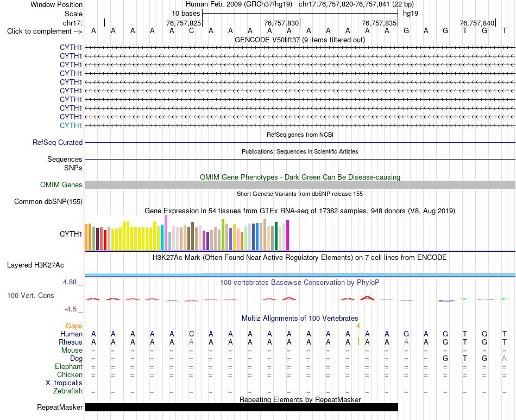Screen dimensions: 516x420
Task: Click the C base in the reference sequence row
Action: click(192, 31)
